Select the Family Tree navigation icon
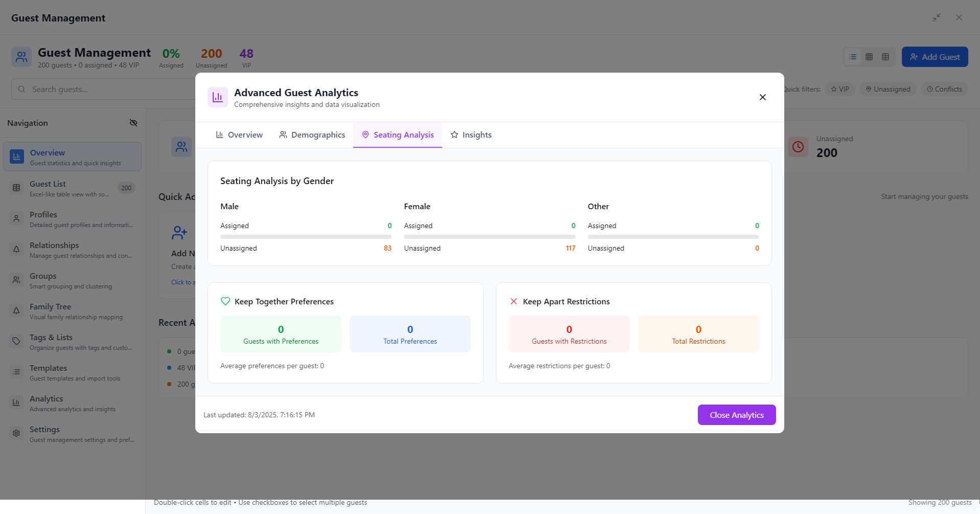The width and height of the screenshot is (980, 514). click(x=16, y=310)
